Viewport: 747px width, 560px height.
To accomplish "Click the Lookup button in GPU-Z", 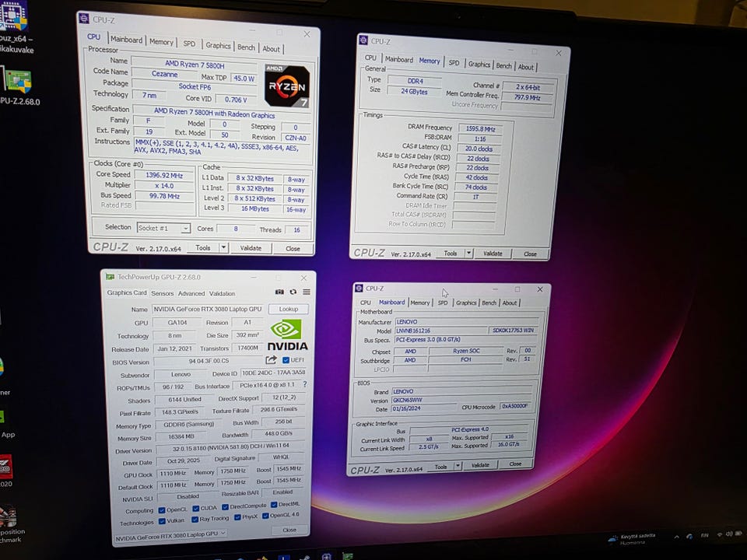I will (288, 309).
